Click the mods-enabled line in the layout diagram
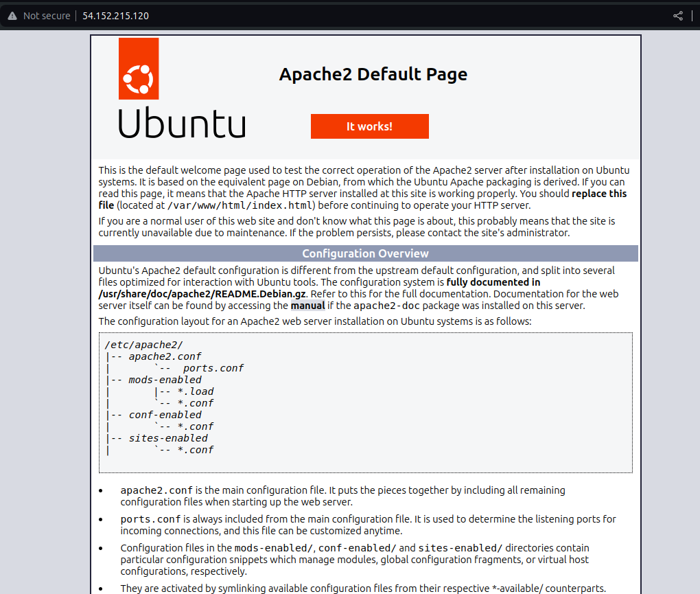Screen dimensions: 700x594 (x=165, y=379)
